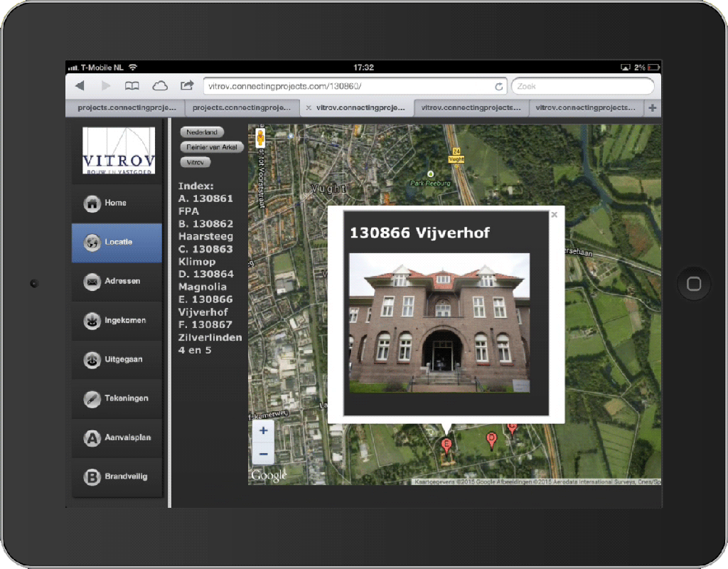Tap the Share icon in toolbar
The width and height of the screenshot is (728, 569).
[187, 86]
